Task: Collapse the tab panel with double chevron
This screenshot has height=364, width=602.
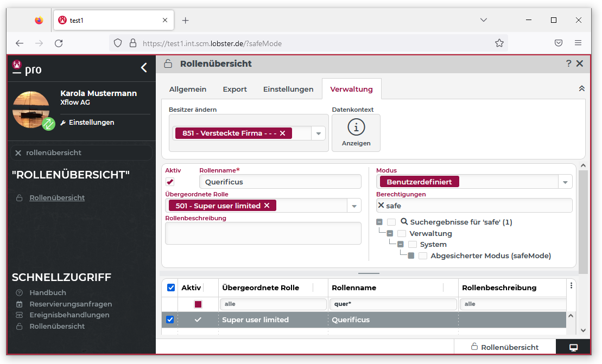Action: click(581, 88)
